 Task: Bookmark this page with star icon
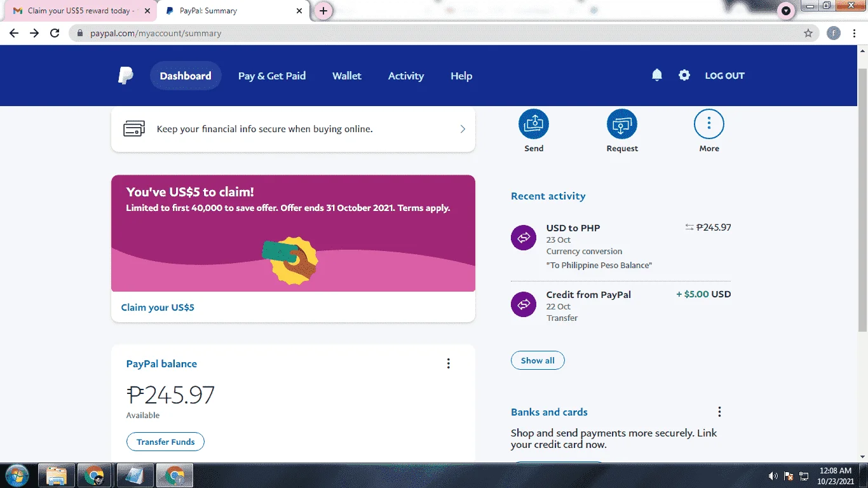[808, 33]
